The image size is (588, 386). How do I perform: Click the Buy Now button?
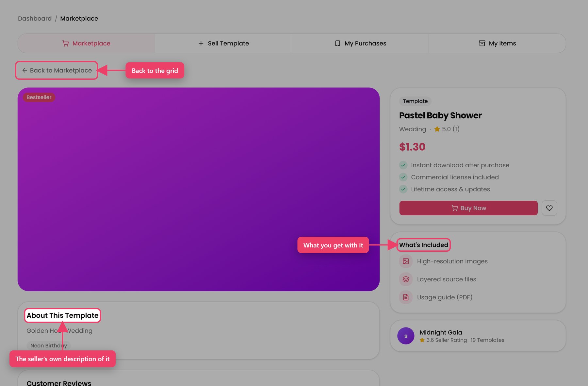[x=468, y=208]
